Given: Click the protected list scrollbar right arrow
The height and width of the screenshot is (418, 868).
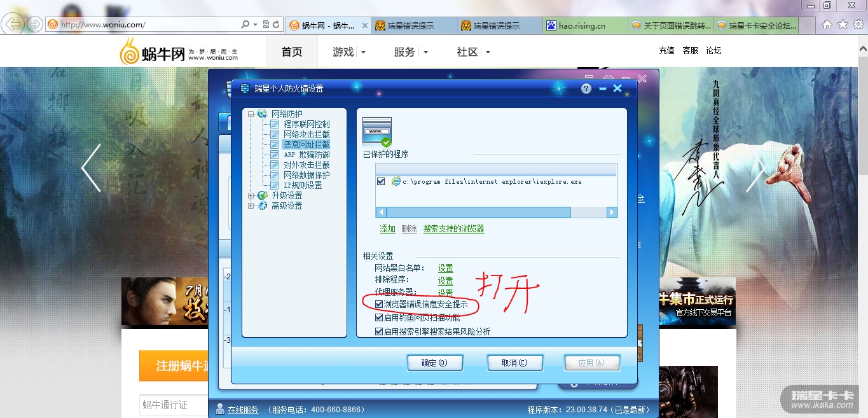Looking at the screenshot, I should point(612,212).
